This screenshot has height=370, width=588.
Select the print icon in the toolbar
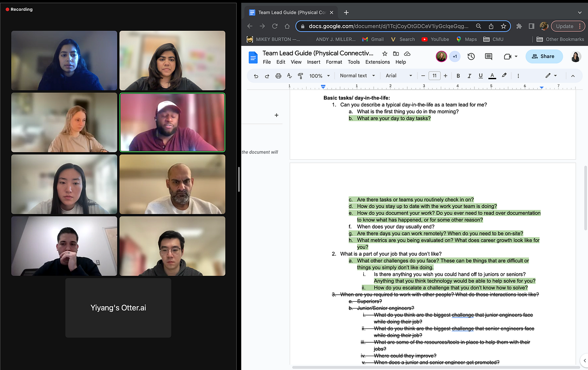tap(278, 76)
